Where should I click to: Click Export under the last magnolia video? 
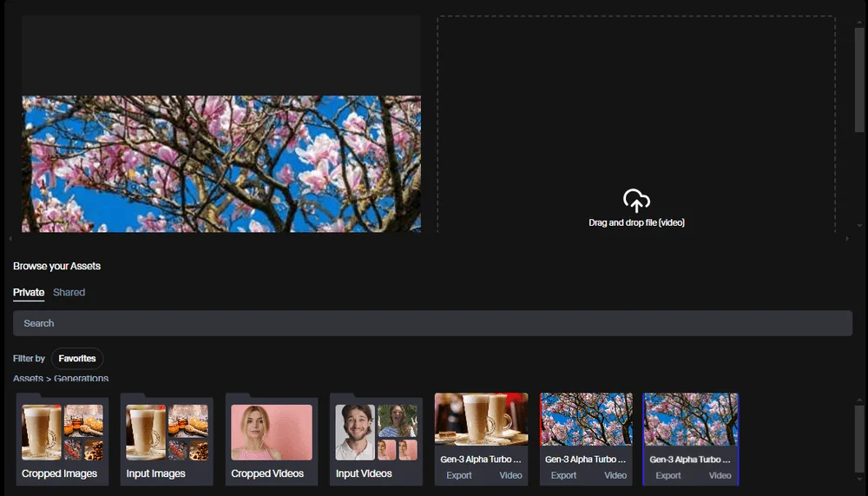(x=668, y=475)
